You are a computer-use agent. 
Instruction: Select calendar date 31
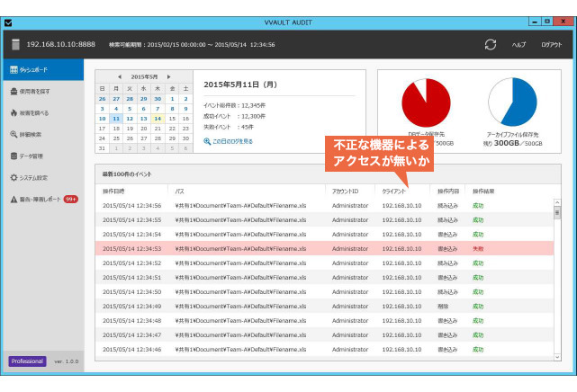[102, 148]
